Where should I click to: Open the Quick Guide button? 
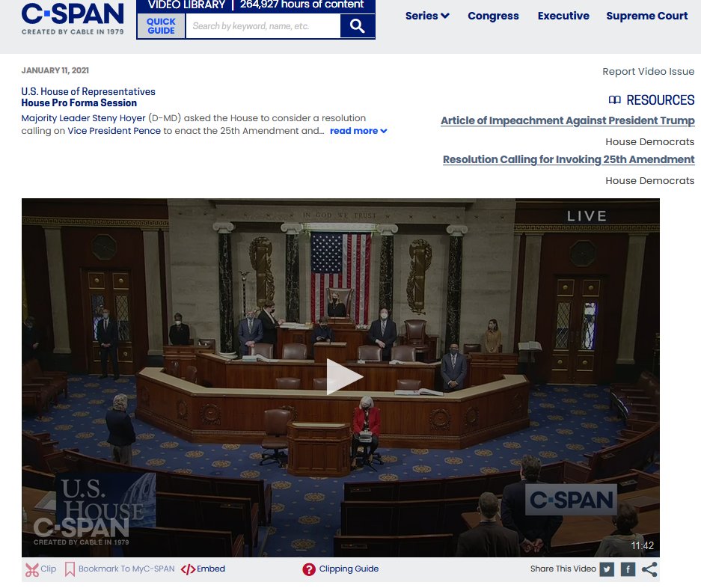(161, 26)
